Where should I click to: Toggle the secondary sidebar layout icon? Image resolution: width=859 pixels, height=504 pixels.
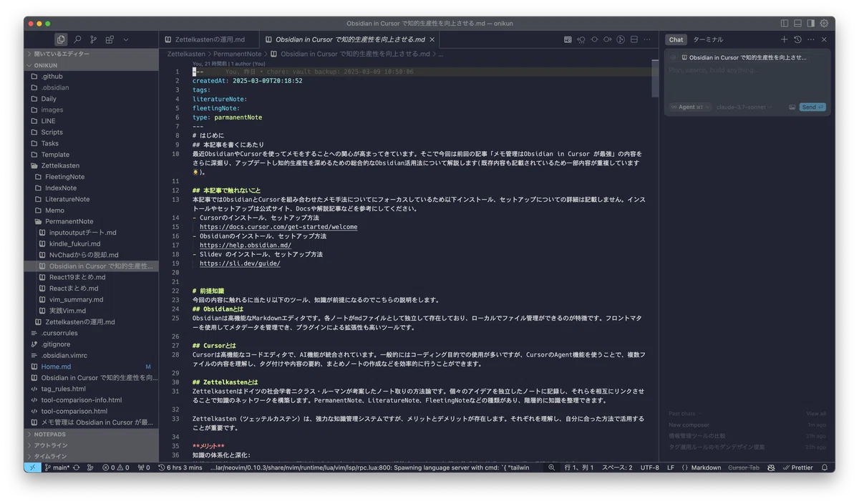(x=810, y=24)
